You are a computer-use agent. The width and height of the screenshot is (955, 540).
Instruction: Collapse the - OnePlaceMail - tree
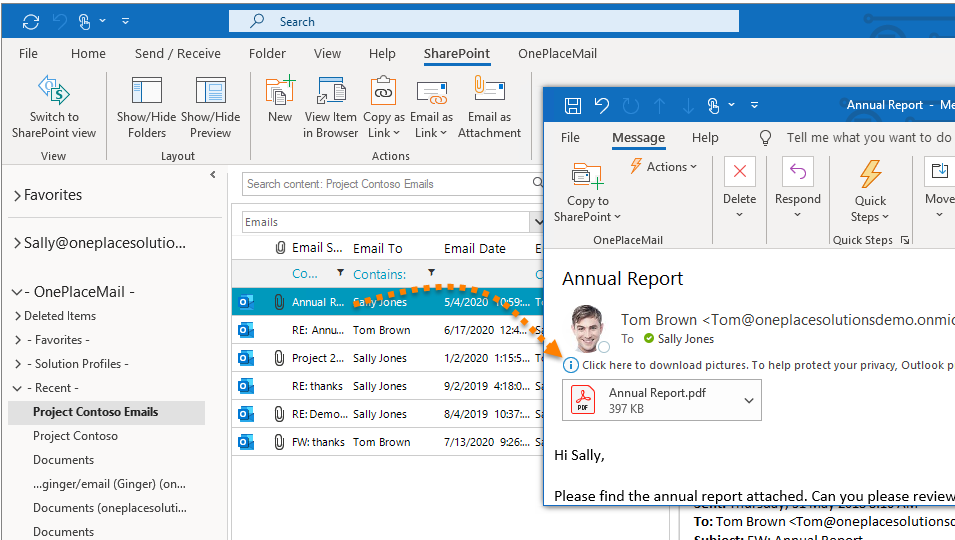(17, 292)
